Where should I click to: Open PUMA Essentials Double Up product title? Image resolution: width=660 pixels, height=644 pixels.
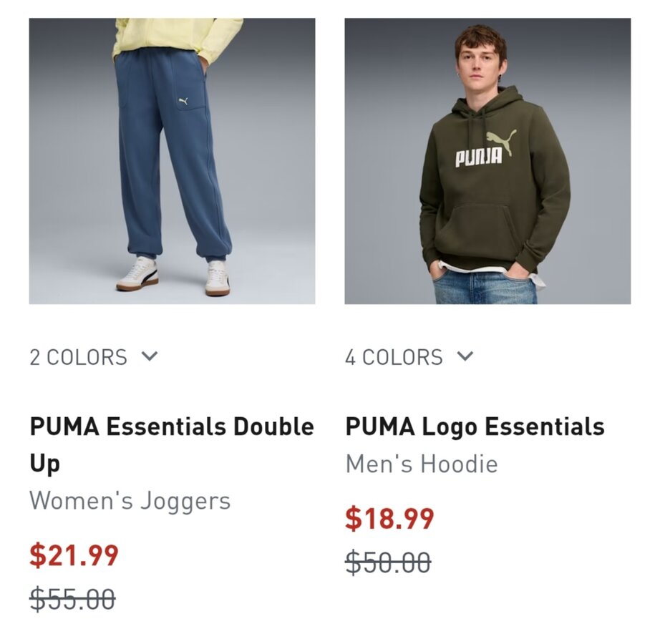point(172,444)
